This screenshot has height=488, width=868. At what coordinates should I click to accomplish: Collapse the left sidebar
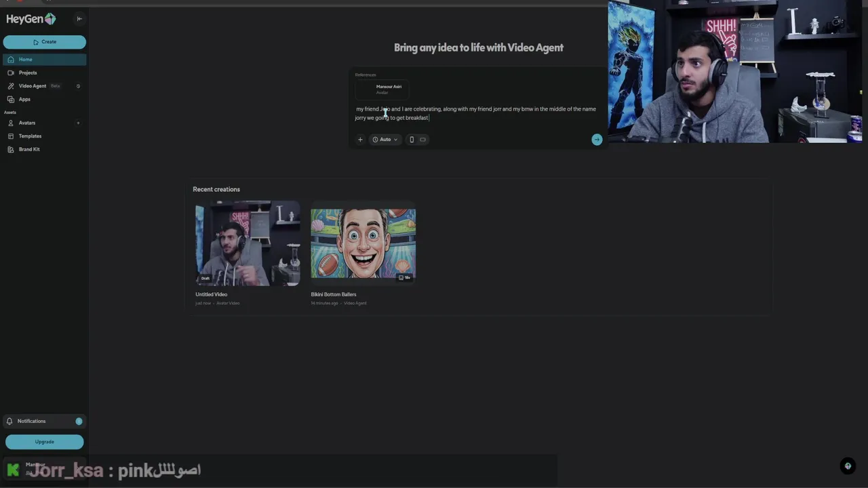(79, 19)
